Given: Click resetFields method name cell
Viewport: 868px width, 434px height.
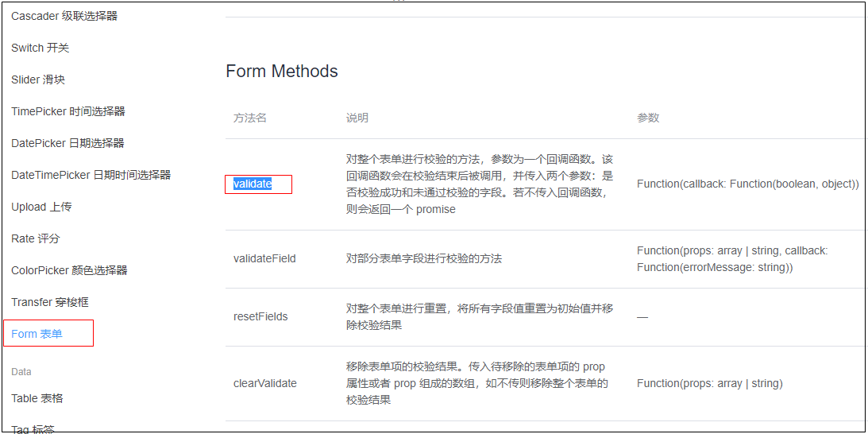Looking at the screenshot, I should click(x=260, y=316).
